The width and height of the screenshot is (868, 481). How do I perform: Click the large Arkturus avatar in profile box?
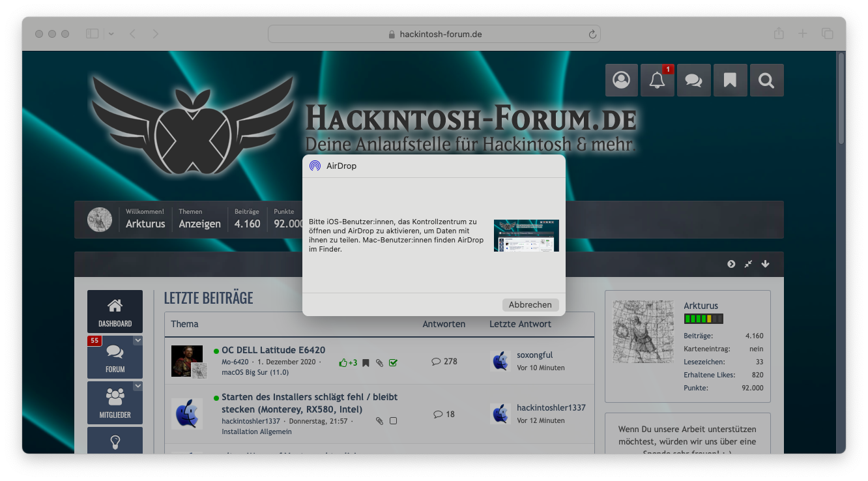pyautogui.click(x=643, y=331)
